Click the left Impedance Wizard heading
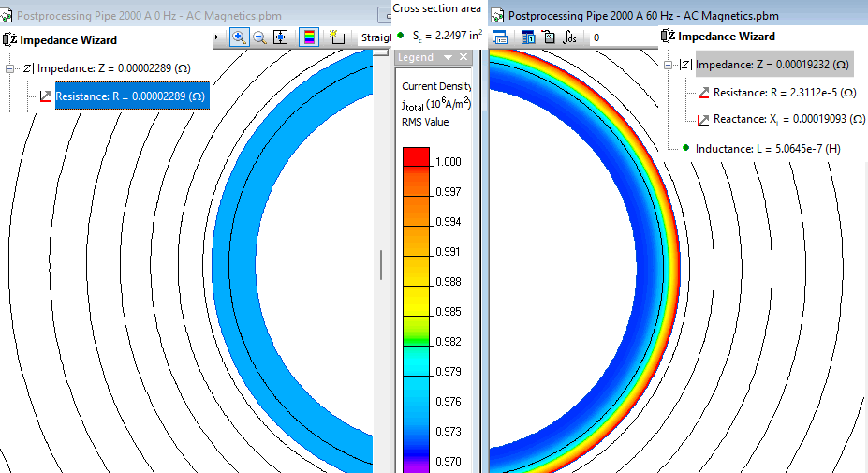Screen dimensions: 868x473 (x=68, y=40)
